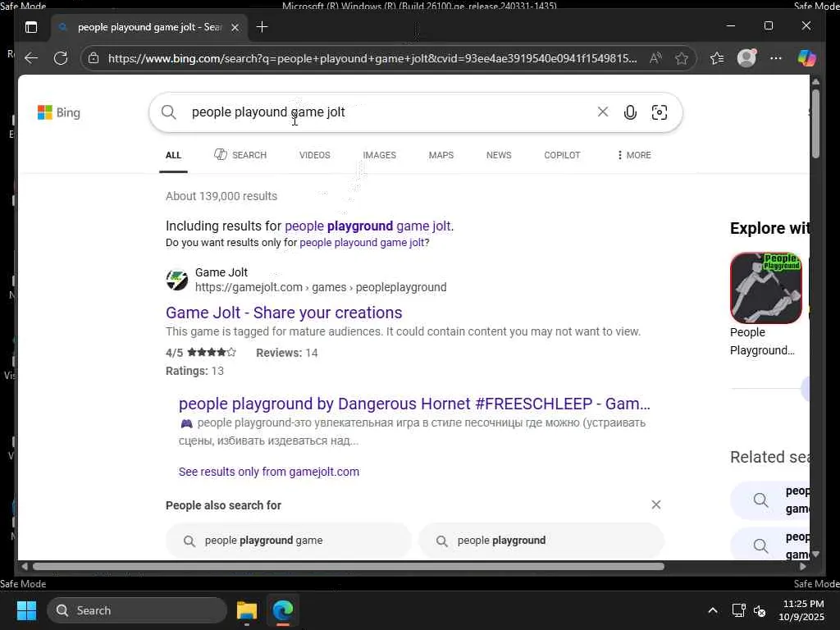Select the ALL results tab
840x630 pixels.
[x=173, y=155]
